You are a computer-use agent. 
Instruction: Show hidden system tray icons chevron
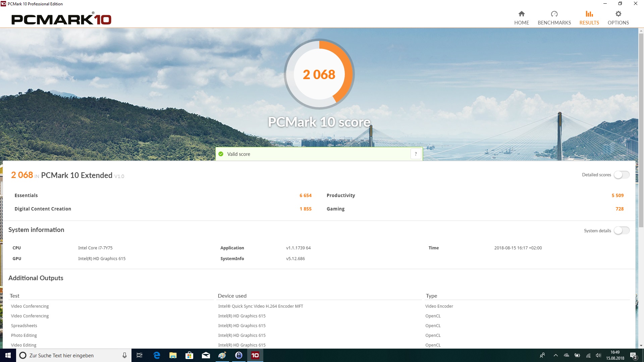click(555, 355)
